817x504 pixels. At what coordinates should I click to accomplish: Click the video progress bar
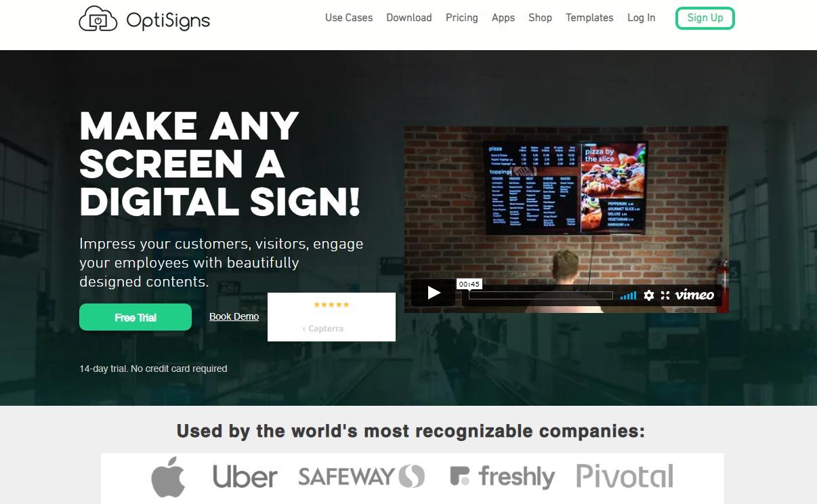[541, 295]
